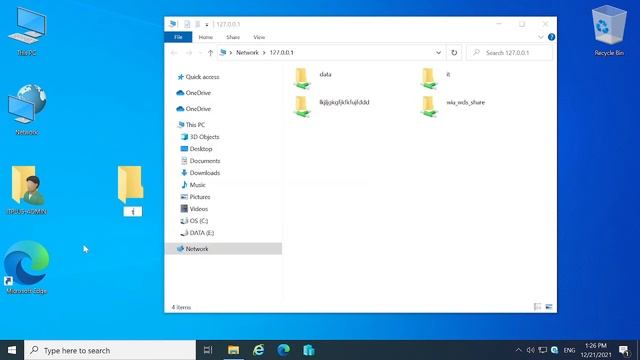Switch to large icons view in status bar
Screen dimensions: 640x360
pos(549,307)
